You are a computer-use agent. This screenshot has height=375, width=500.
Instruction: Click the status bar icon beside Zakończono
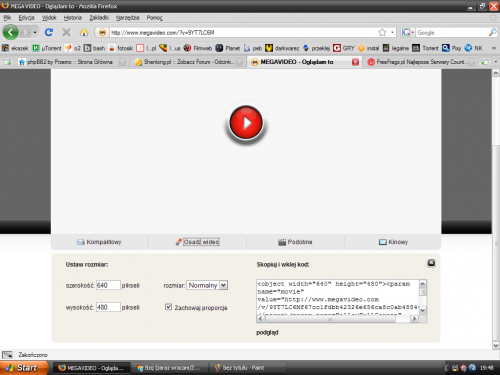point(7,355)
